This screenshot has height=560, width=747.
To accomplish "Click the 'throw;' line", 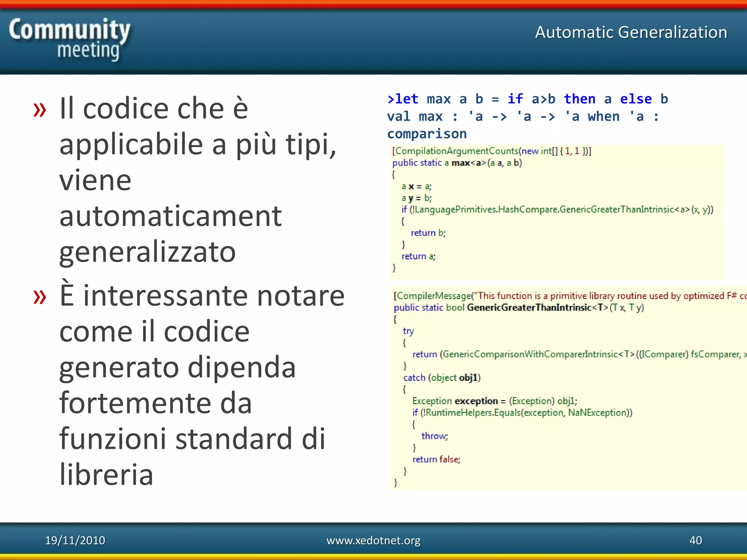I will [x=434, y=436].
